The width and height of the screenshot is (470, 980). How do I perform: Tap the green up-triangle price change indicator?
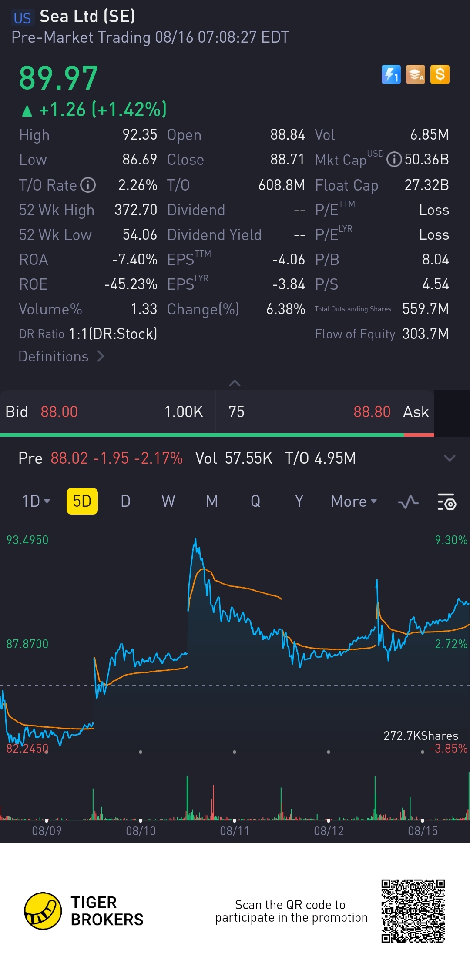click(27, 110)
